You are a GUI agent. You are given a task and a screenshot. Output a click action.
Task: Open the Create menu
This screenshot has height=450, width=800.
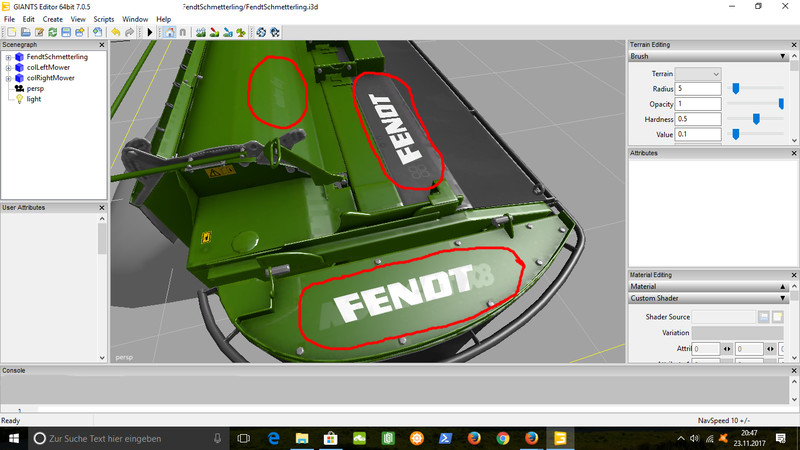(x=52, y=19)
